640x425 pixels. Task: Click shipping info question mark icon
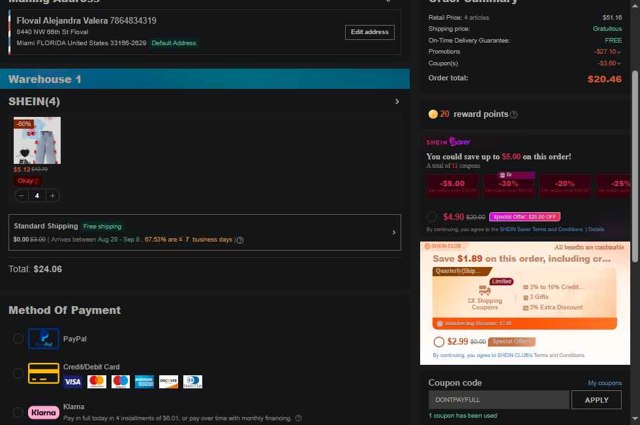pos(240,240)
